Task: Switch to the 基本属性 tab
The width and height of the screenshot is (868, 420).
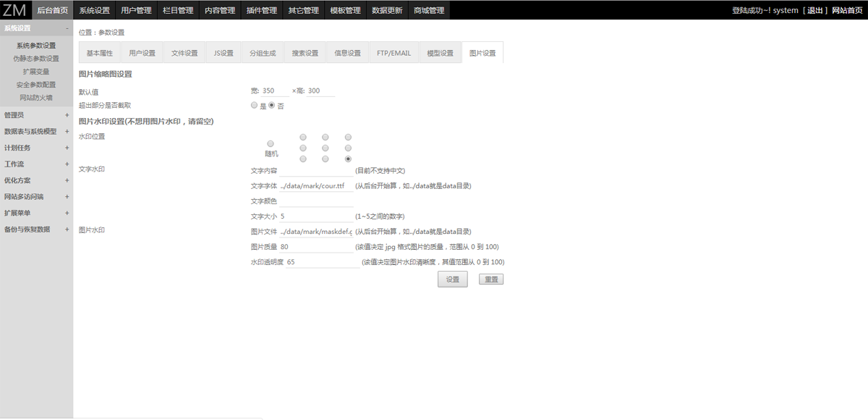Action: pos(100,53)
